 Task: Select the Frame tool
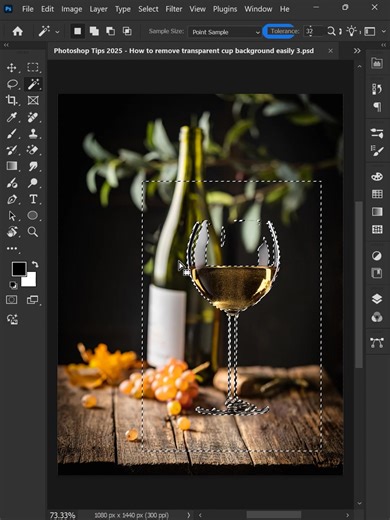33,100
